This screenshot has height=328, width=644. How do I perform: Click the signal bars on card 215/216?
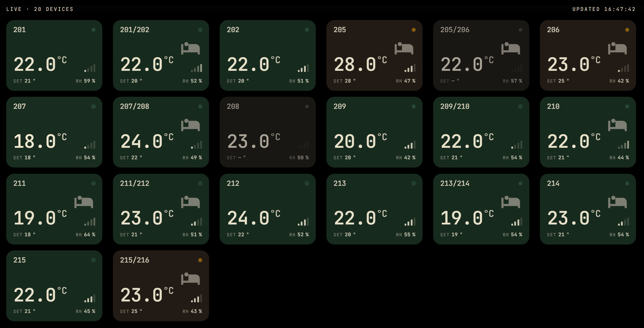pyautogui.click(x=196, y=299)
